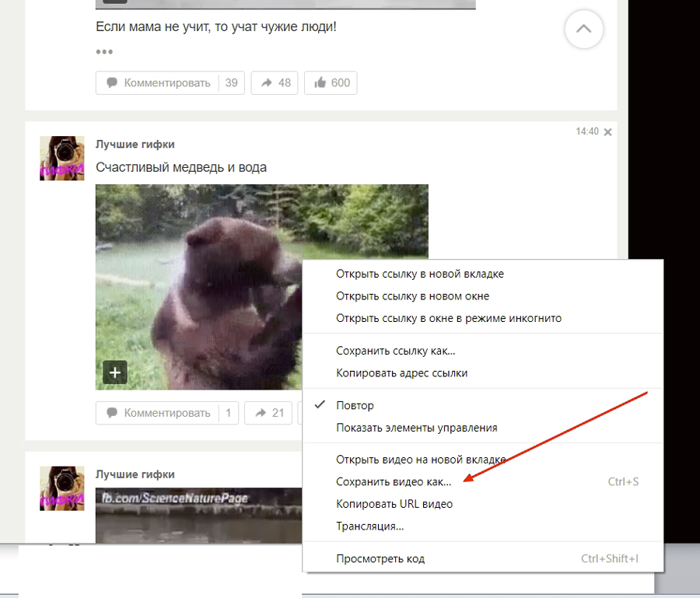Toggle the checked "Повтор" option
This screenshot has height=598, width=700.
pyautogui.click(x=355, y=406)
